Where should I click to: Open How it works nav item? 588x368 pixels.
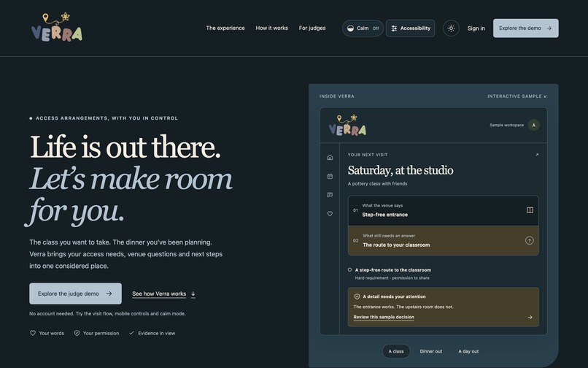click(271, 28)
